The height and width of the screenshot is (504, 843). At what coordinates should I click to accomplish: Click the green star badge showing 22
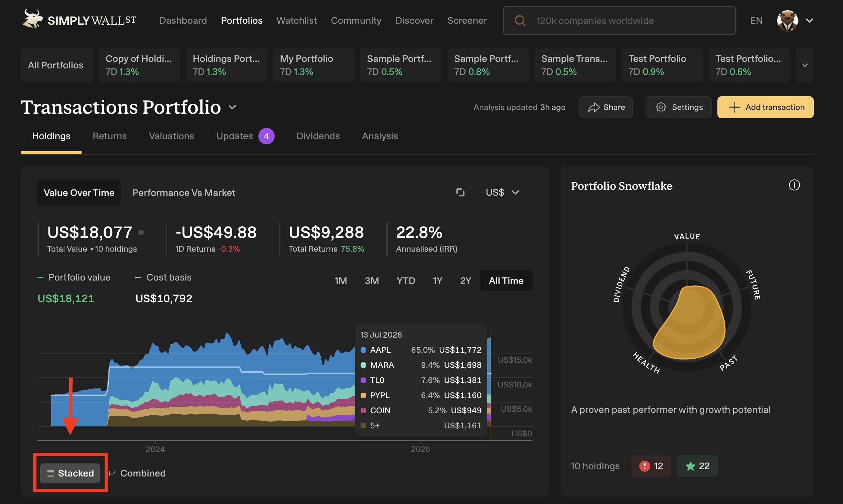pyautogui.click(x=697, y=466)
